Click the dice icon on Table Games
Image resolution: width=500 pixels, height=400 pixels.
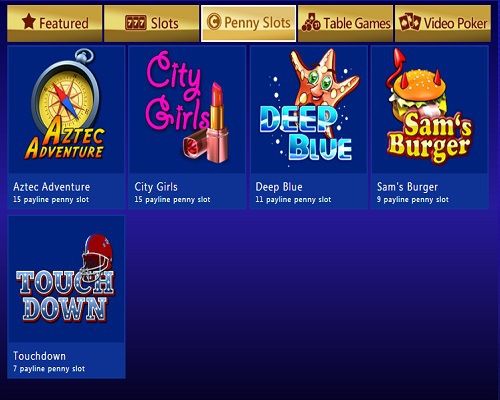[x=311, y=22]
